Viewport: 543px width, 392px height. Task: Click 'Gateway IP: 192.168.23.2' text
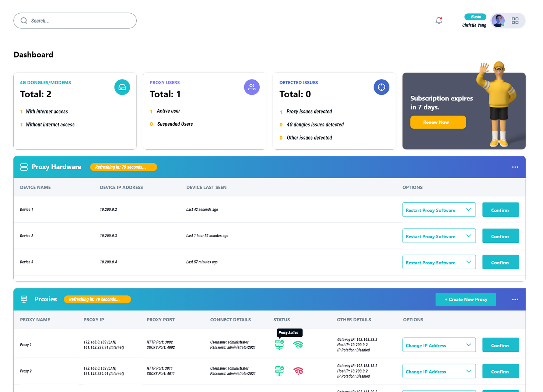point(357,340)
